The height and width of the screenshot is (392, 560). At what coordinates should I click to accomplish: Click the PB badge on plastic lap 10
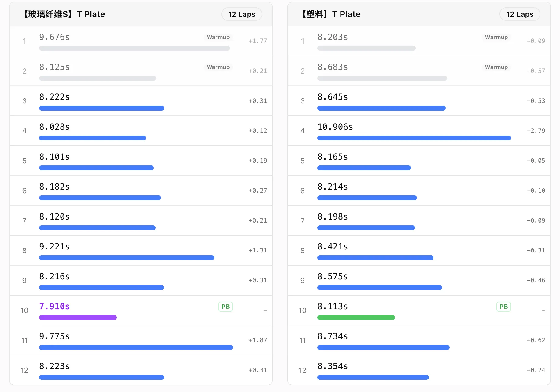coord(503,307)
